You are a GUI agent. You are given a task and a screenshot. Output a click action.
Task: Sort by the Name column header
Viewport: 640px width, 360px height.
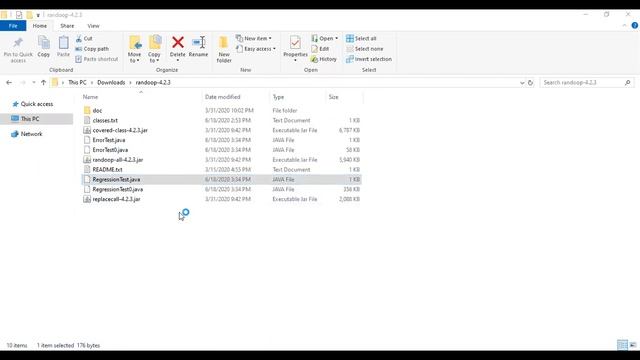[x=141, y=97]
